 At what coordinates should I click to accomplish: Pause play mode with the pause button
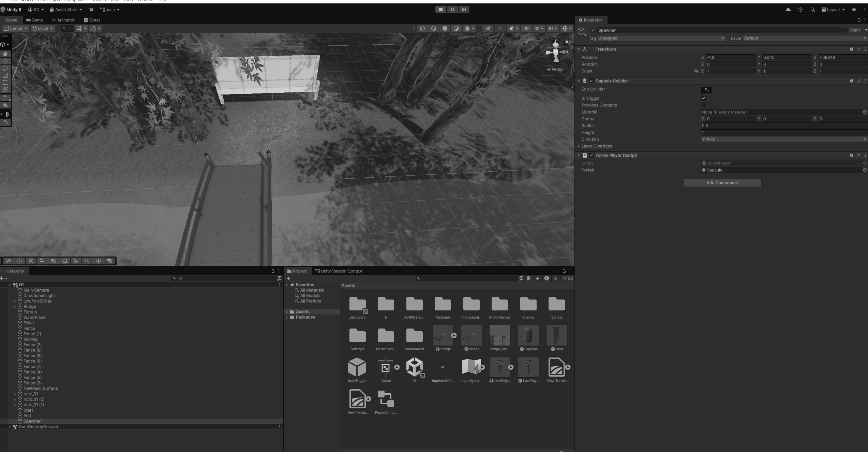pyautogui.click(x=452, y=10)
